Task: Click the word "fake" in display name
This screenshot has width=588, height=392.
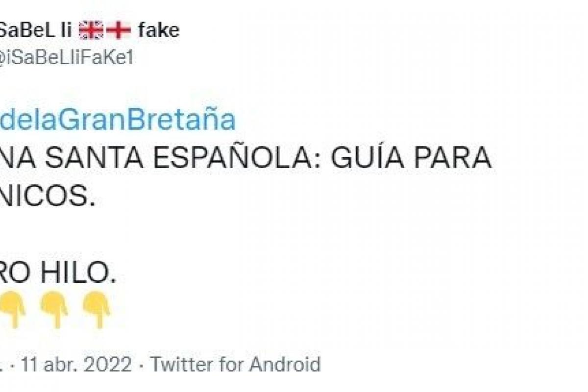Action: click(x=159, y=31)
